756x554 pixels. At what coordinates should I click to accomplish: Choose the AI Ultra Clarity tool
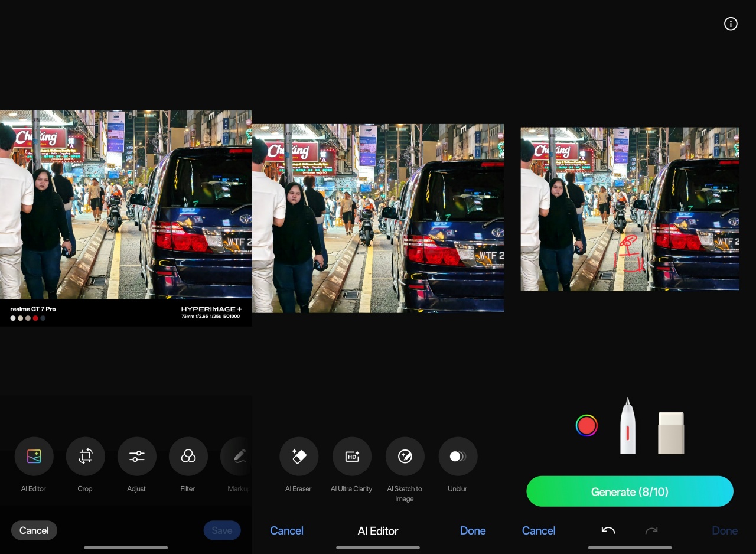coord(352,457)
